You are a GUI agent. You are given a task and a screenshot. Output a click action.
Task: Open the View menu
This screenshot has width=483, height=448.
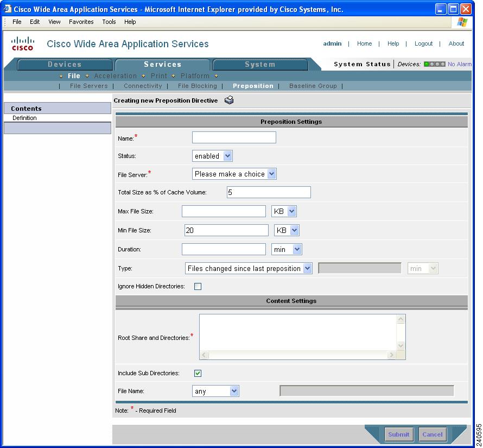[x=54, y=22]
